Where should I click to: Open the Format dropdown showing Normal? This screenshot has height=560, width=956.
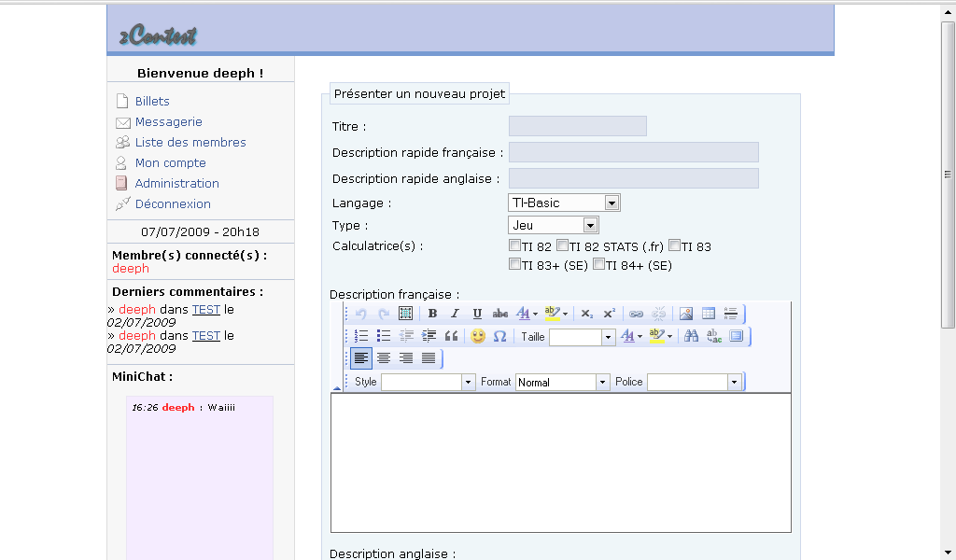point(562,382)
